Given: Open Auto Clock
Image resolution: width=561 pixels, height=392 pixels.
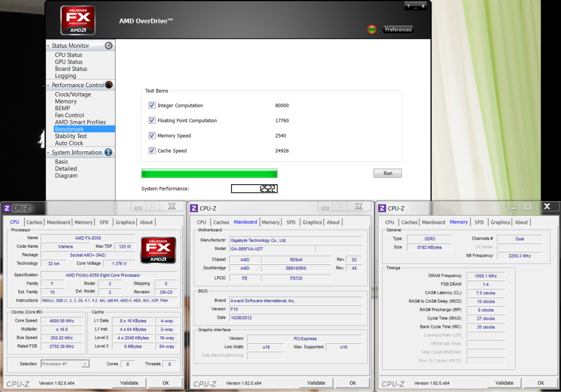Looking at the screenshot, I should point(69,143).
